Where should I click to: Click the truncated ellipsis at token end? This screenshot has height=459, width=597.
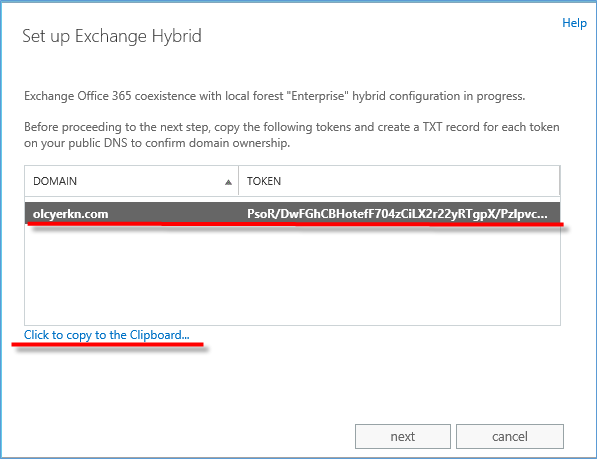coord(541,215)
